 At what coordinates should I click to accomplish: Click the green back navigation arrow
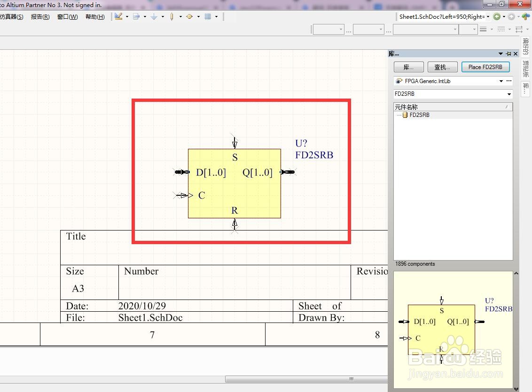497,16
